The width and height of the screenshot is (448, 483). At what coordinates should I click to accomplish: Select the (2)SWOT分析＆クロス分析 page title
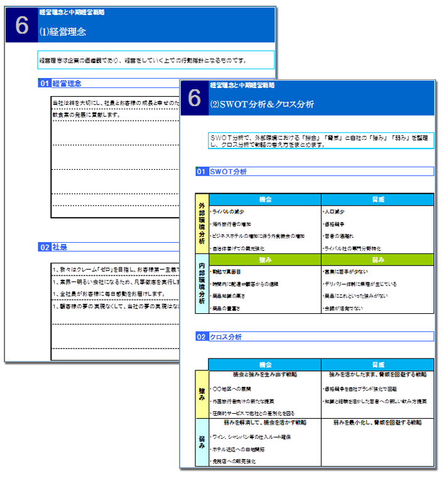264,104
